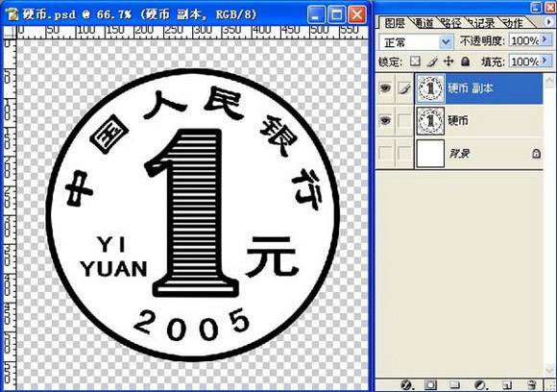Viewport: 557px width, 392px height.
Task: Lock layer position icon
Action: pyautogui.click(x=449, y=61)
